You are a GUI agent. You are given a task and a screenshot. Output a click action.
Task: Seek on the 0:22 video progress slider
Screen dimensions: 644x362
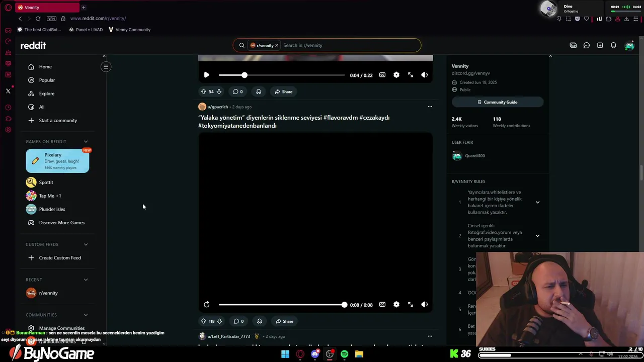pos(282,75)
